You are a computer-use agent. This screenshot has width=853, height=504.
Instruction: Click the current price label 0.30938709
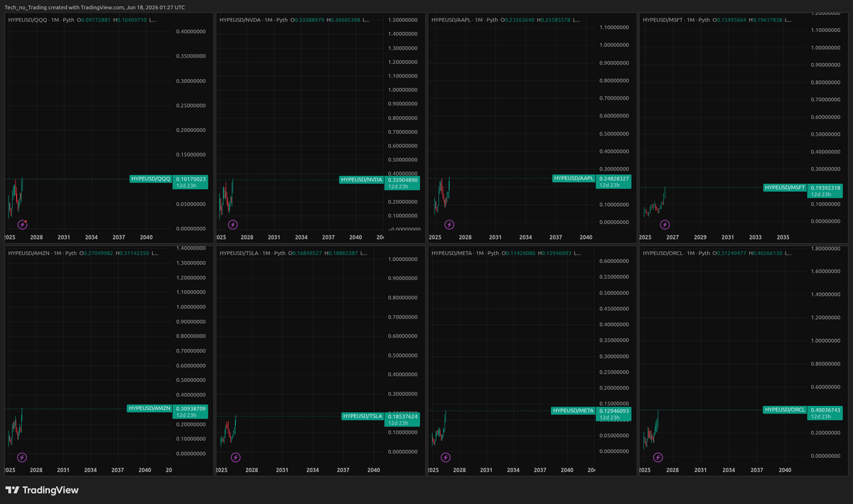[191, 408]
